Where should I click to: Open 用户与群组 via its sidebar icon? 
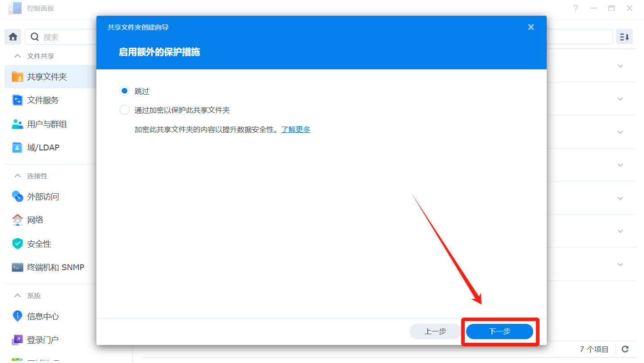coord(17,124)
